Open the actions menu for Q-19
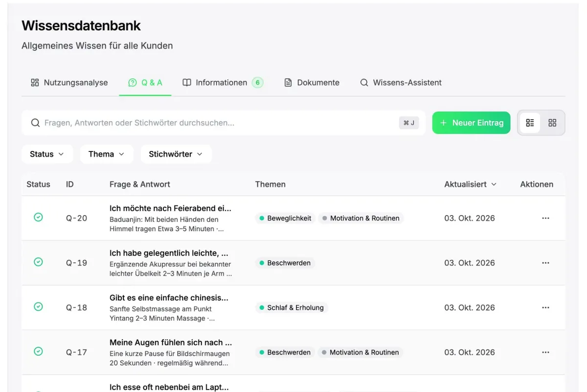Viewport: 587px width, 392px height. pyautogui.click(x=546, y=263)
